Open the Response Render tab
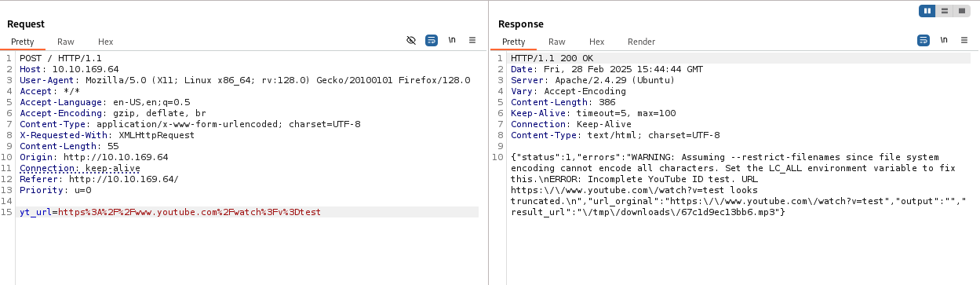Image resolution: width=980 pixels, height=285 pixels. 641,42
